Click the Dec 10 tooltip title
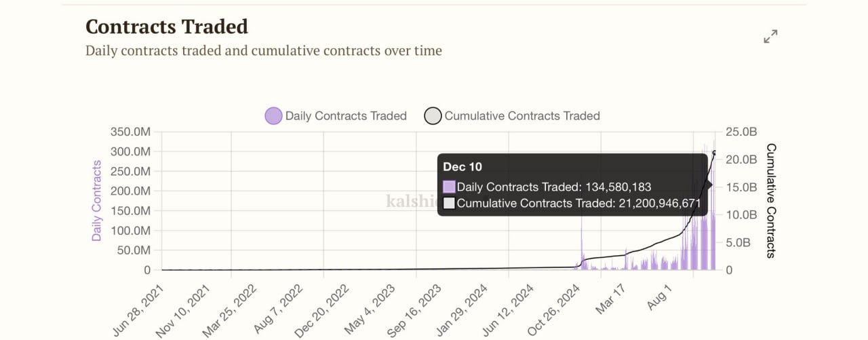Viewport: 868px width, 340px height. [462, 167]
